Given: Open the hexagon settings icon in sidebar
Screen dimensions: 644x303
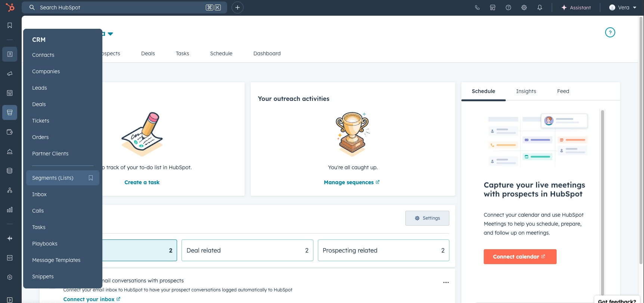Looking at the screenshot, I should [10, 277].
